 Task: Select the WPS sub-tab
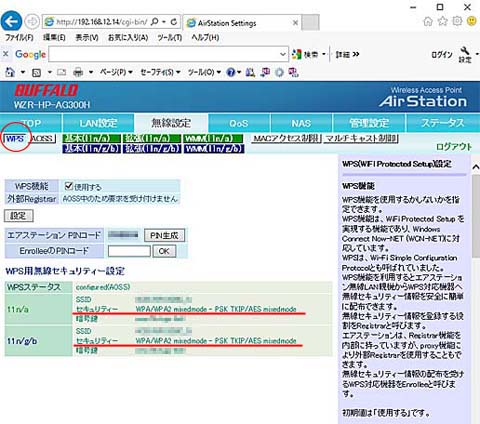pyautogui.click(x=15, y=138)
